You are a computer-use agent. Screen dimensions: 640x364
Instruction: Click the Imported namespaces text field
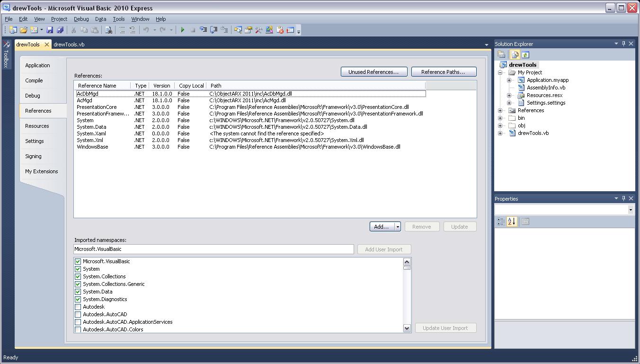pyautogui.click(x=213, y=249)
